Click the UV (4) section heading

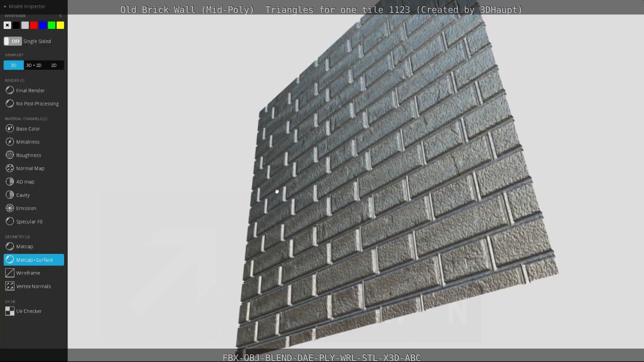(x=10, y=301)
